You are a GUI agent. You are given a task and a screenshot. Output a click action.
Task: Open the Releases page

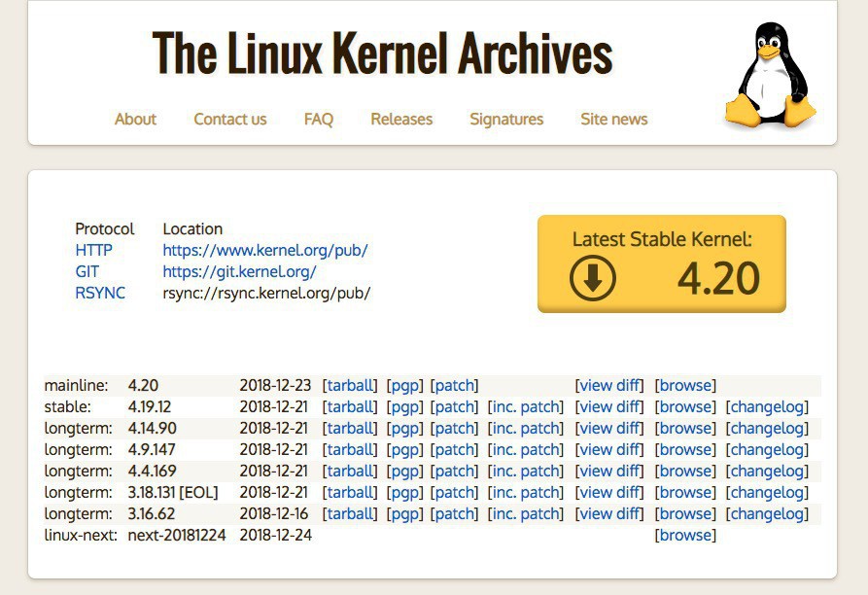click(x=401, y=119)
